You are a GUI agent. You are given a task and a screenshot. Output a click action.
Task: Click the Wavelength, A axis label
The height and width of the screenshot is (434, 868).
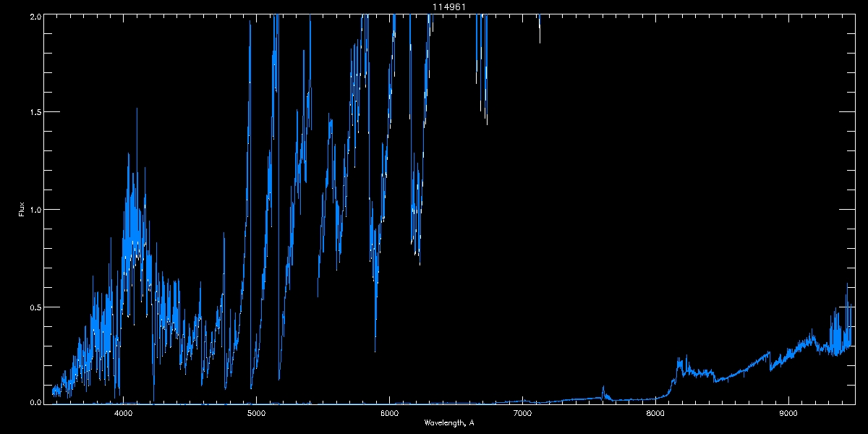[449, 422]
